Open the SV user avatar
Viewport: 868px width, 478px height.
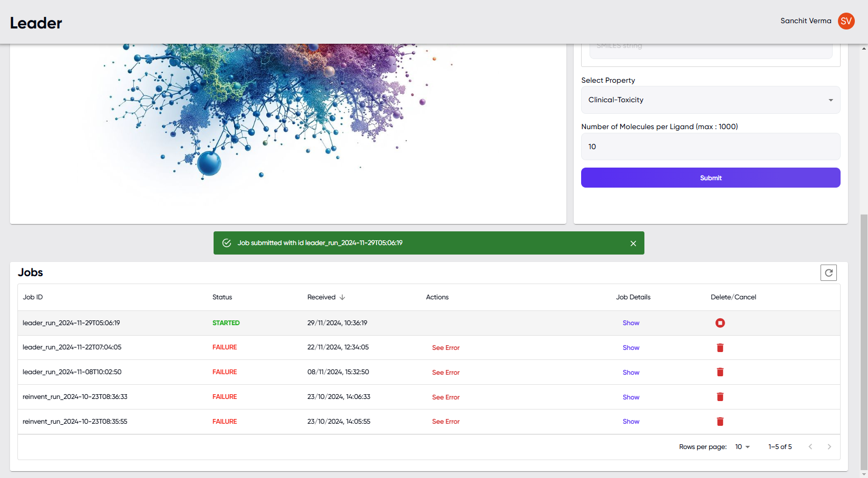(x=846, y=21)
